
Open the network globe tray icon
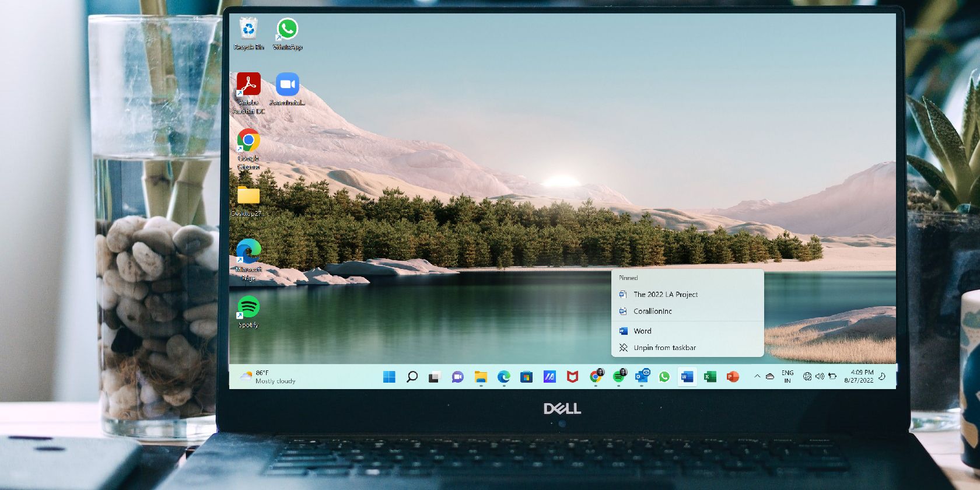(x=807, y=377)
